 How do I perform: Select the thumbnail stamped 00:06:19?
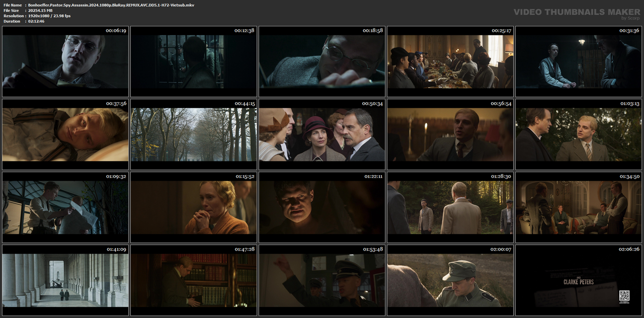point(65,61)
